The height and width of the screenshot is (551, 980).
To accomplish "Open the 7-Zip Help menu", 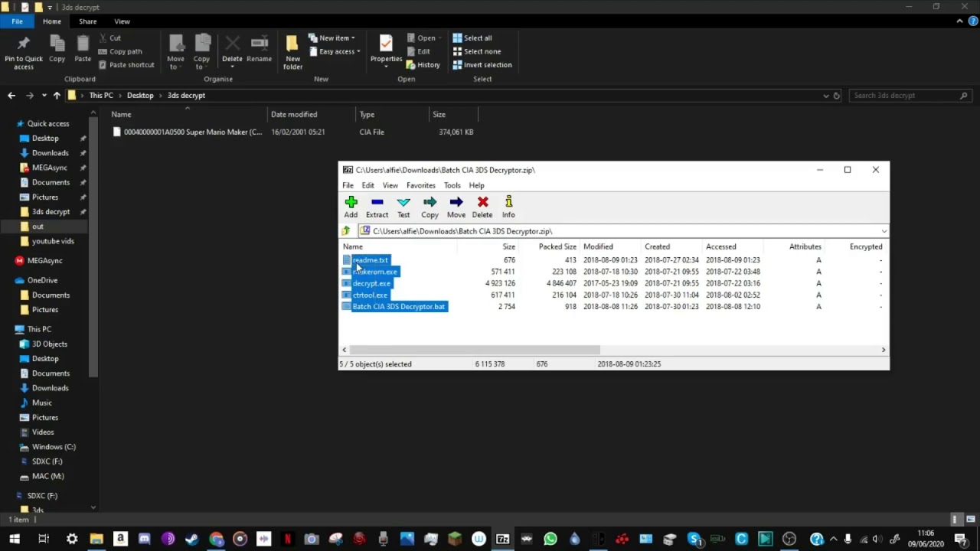I will point(476,185).
